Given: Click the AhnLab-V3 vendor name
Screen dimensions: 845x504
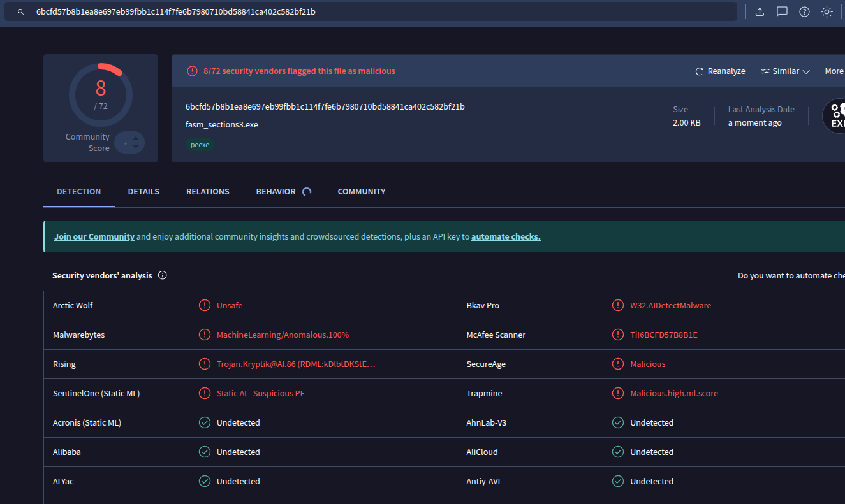Looking at the screenshot, I should coord(487,422).
